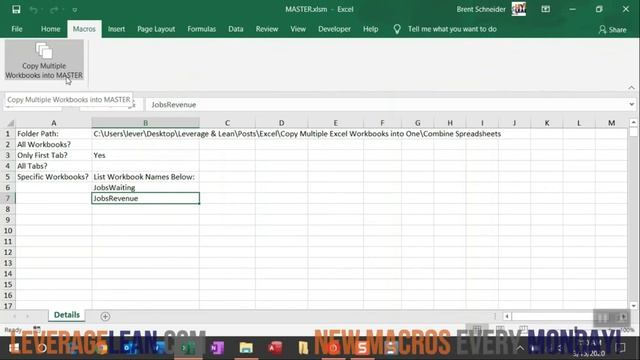The width and height of the screenshot is (640, 360).
Task: Go to the Formulas tab
Action: click(x=202, y=29)
